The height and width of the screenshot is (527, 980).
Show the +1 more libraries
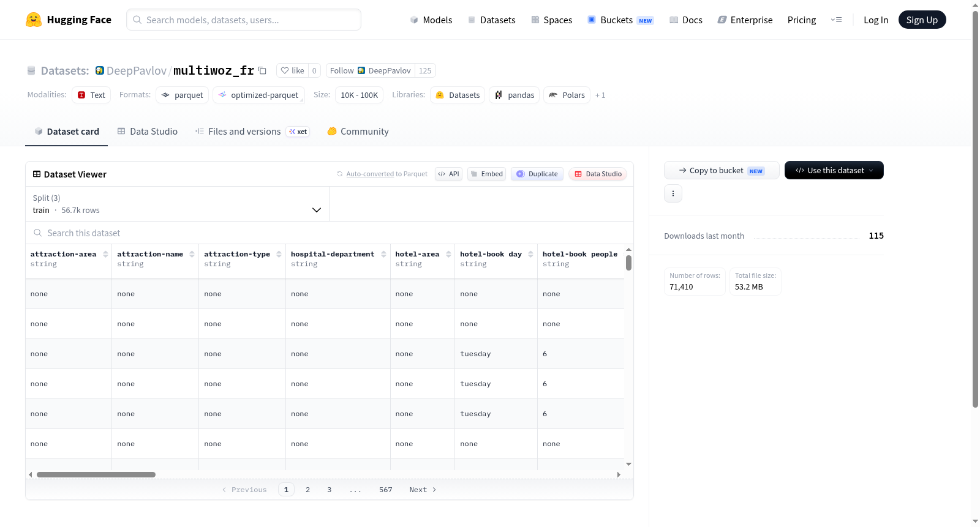tap(600, 95)
